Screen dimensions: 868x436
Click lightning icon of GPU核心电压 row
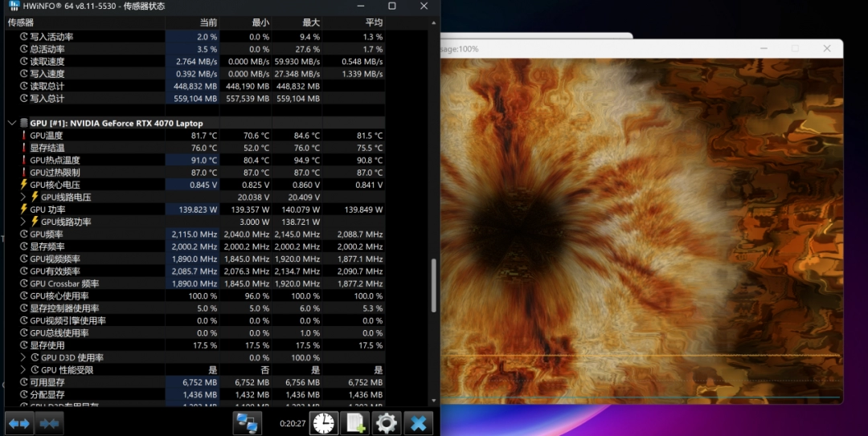[24, 184]
